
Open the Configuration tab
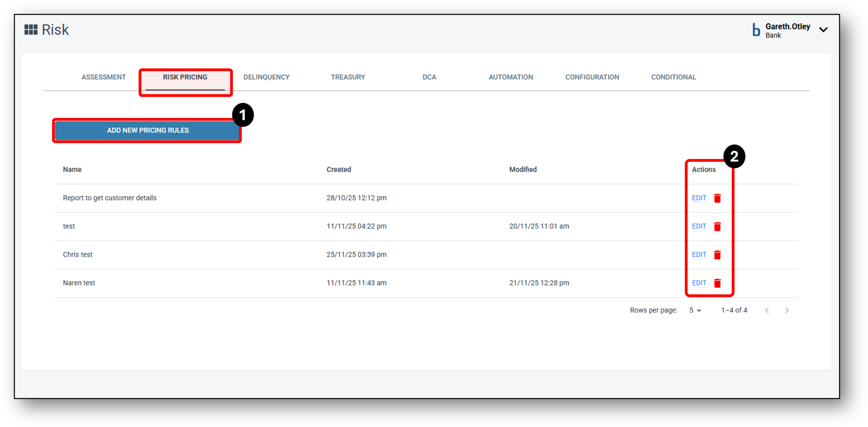click(x=592, y=77)
